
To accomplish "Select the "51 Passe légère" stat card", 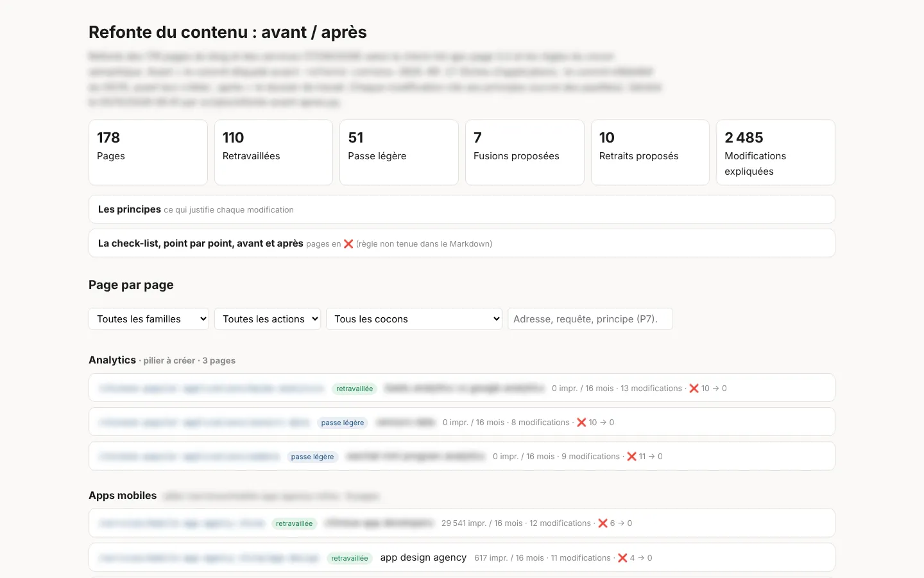I will click(x=399, y=153).
